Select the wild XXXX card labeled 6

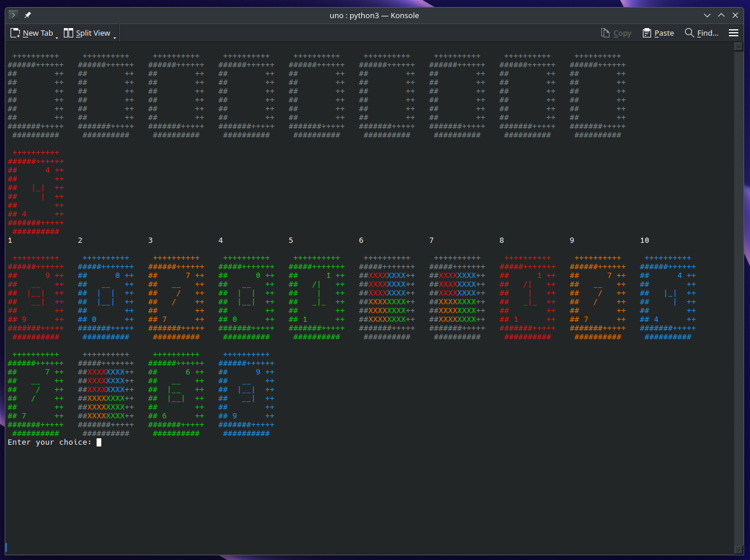[x=387, y=297]
